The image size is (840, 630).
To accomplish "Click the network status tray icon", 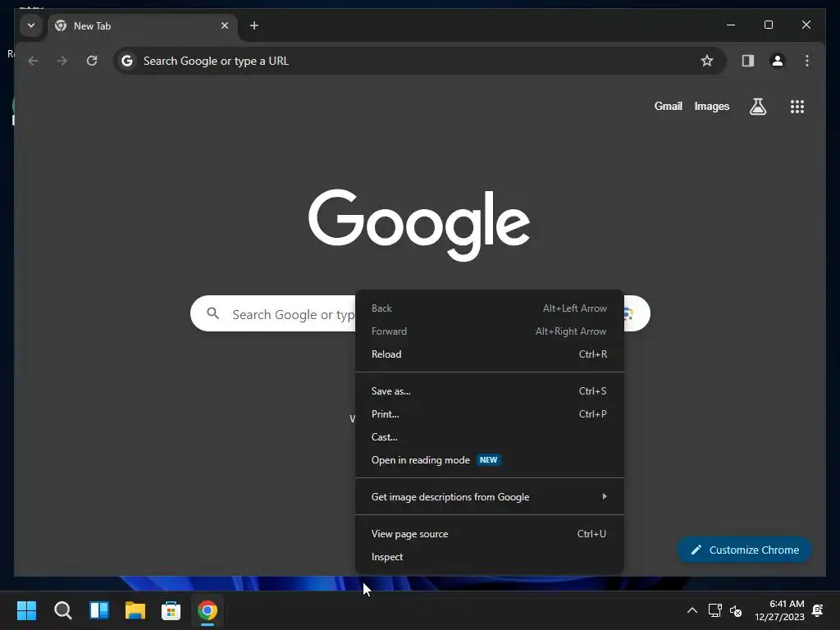I will [714, 610].
